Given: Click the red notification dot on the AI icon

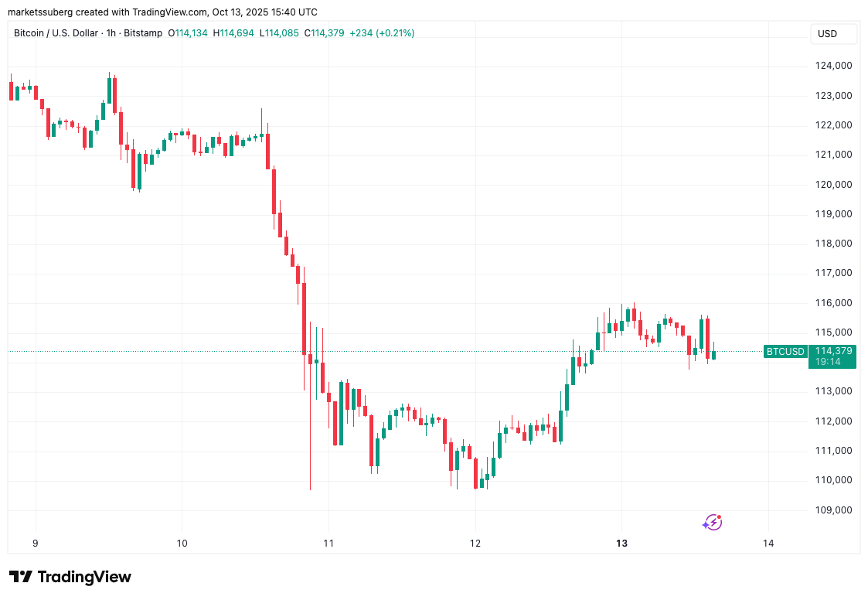Looking at the screenshot, I should (x=717, y=515).
